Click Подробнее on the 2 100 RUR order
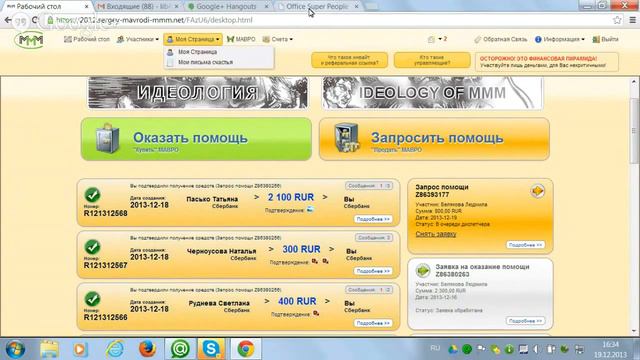This screenshot has height=360, width=640. (373, 219)
